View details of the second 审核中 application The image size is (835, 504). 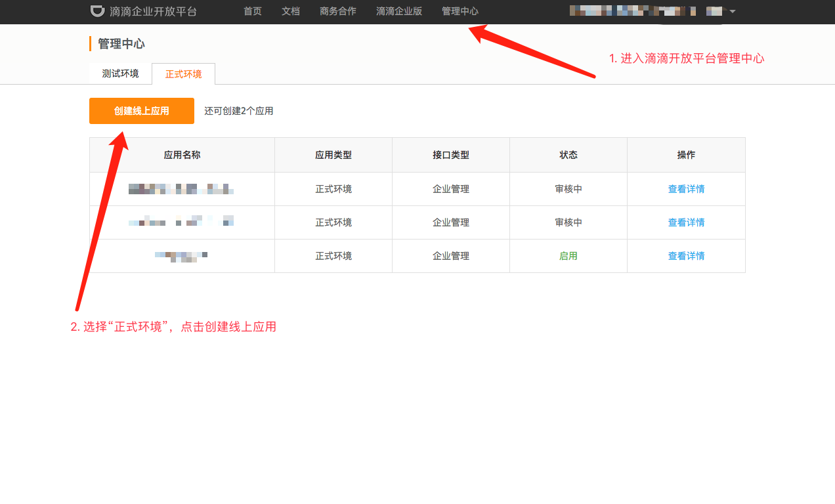687,222
